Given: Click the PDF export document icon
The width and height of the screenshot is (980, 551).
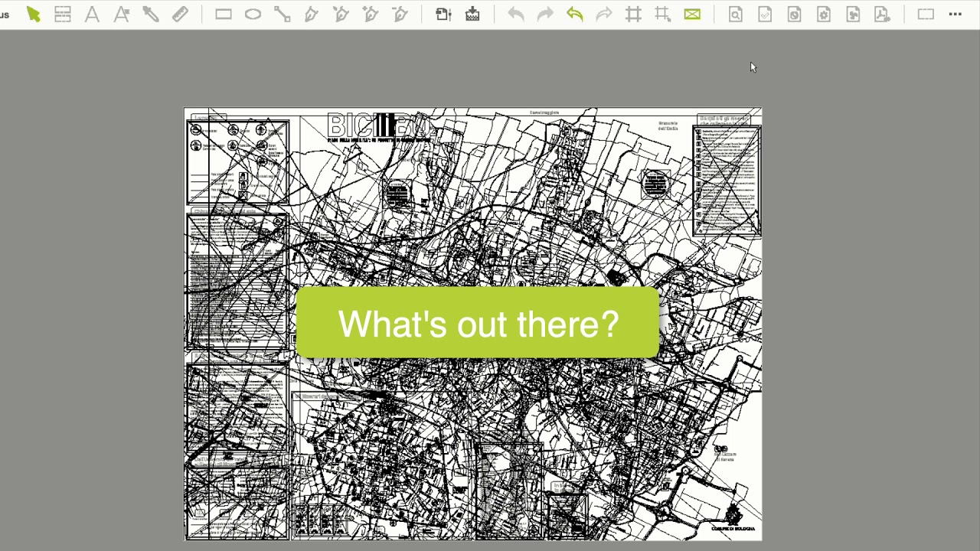Looking at the screenshot, I should (x=882, y=15).
